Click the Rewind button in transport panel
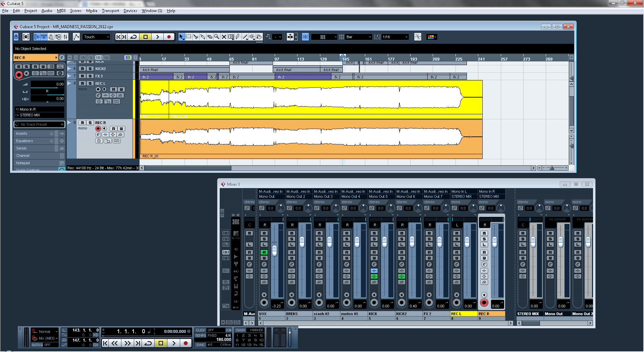The width and height of the screenshot is (644, 352). coord(115,343)
